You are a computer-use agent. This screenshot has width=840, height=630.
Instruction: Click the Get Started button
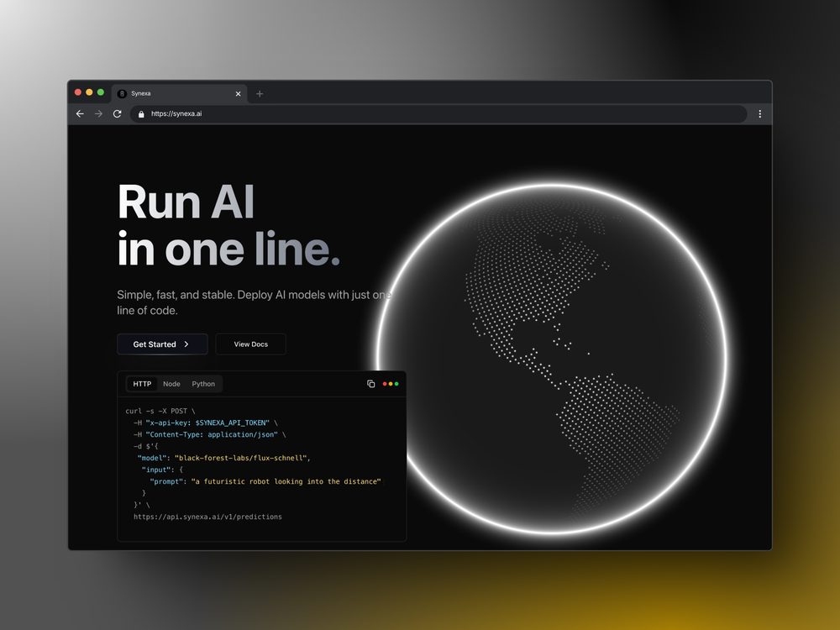tap(162, 344)
